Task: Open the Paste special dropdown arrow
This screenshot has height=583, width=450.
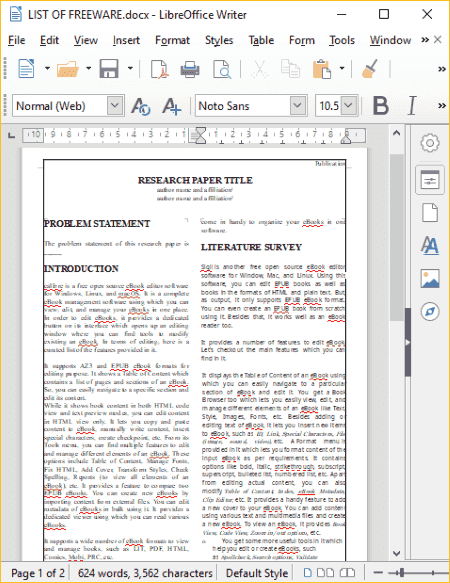Action: point(342,68)
